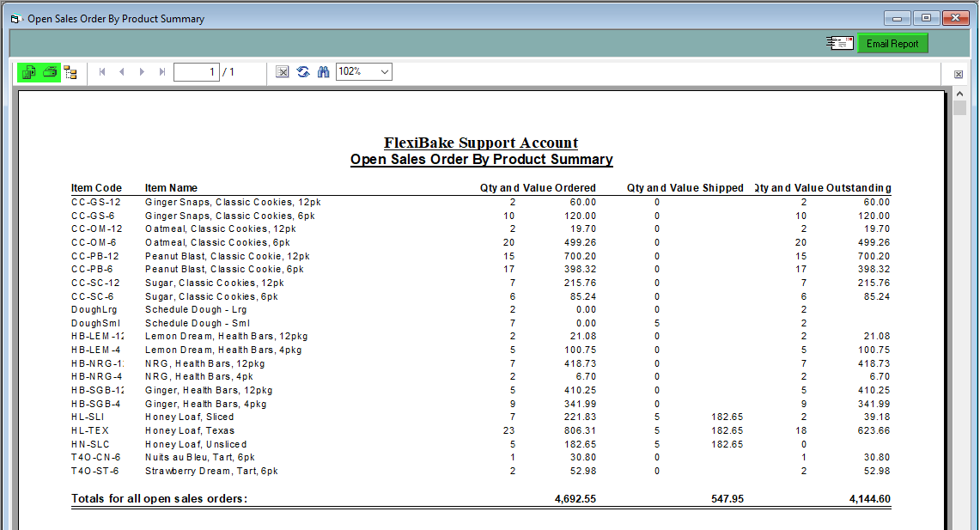Select NRG, Health Bars, 12pkg

[x=205, y=363]
